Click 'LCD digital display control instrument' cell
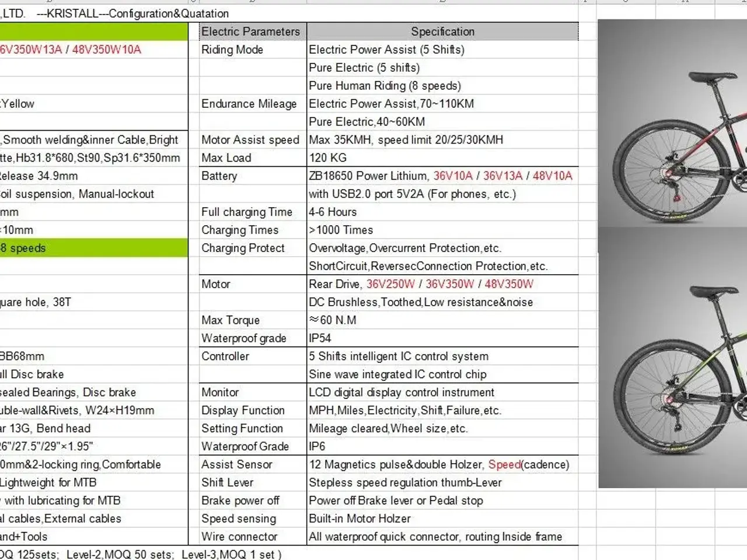 pos(442,393)
